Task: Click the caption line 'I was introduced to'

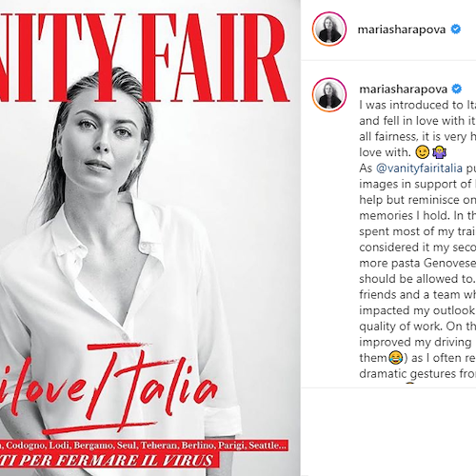Action: tap(418, 105)
